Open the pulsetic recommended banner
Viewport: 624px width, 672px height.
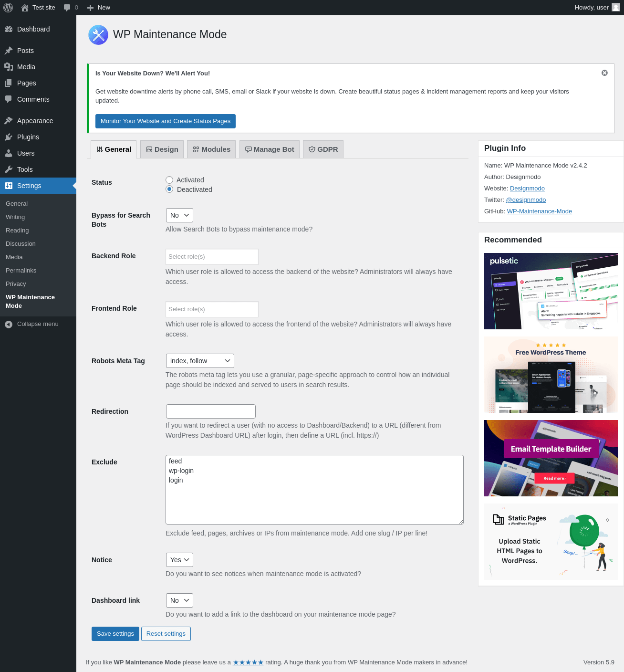click(551, 291)
